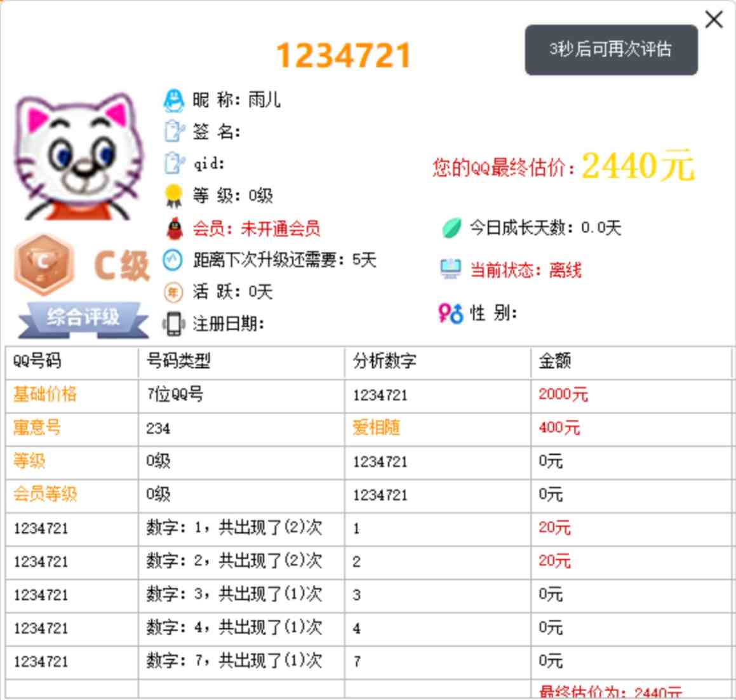736x700 pixels.
Task: Click the 昵称: 雨儿 text
Action: (237, 100)
